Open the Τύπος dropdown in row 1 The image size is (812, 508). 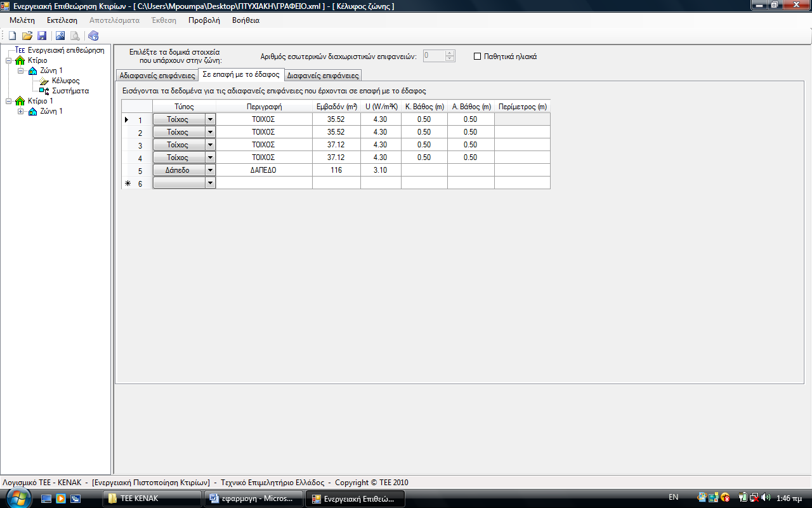[211, 119]
